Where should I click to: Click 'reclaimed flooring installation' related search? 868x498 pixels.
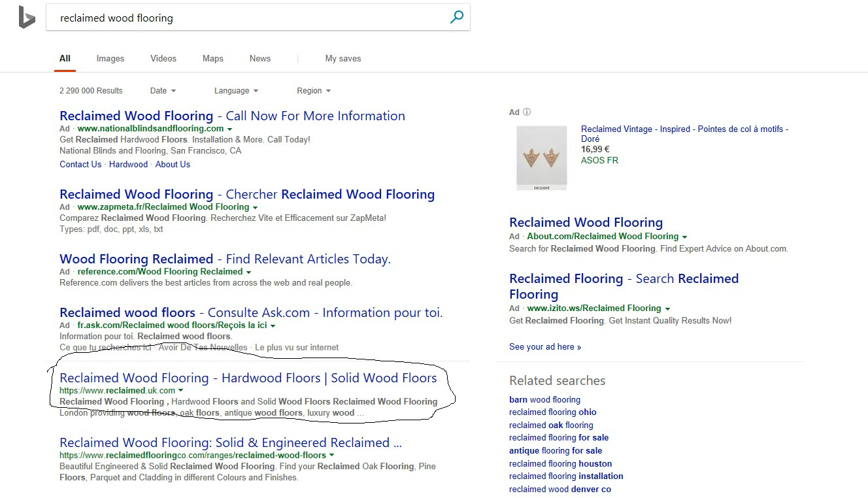coord(565,476)
